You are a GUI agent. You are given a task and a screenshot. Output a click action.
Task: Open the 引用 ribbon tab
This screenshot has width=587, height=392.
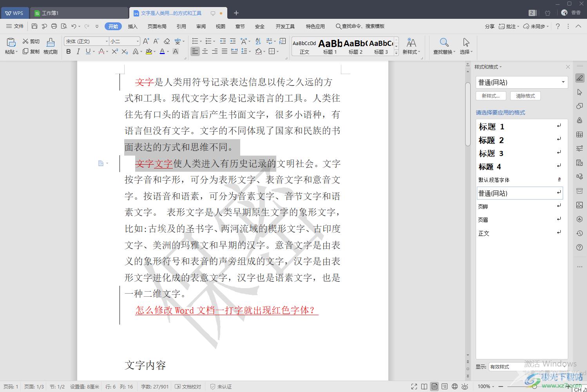coord(181,26)
